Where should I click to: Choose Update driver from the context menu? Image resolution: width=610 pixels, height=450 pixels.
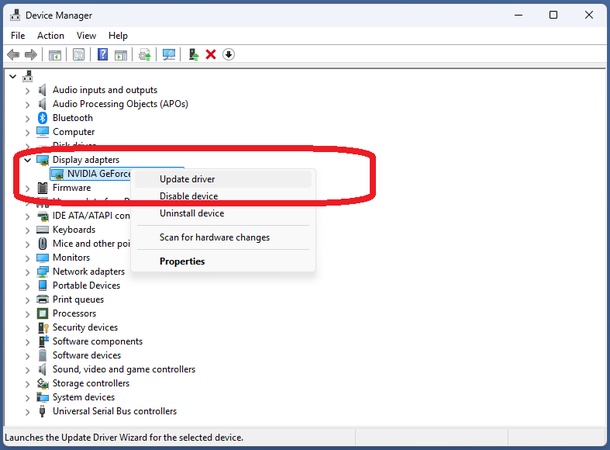click(187, 179)
